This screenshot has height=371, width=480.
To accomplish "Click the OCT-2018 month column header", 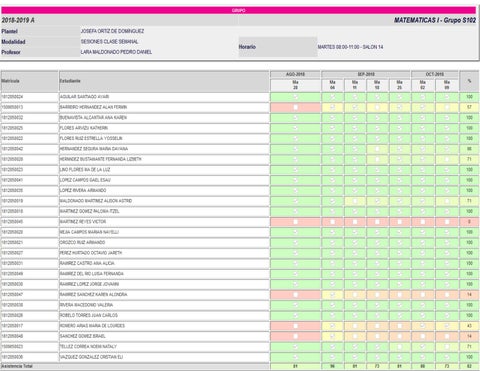I will point(435,74).
